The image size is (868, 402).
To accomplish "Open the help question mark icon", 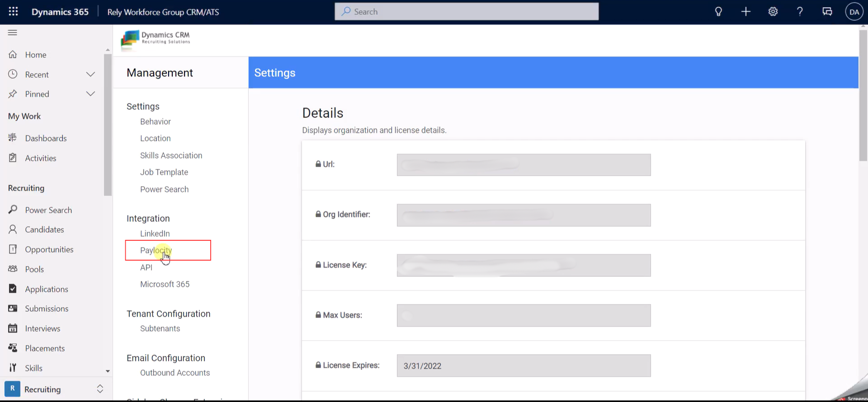I will pyautogui.click(x=800, y=12).
